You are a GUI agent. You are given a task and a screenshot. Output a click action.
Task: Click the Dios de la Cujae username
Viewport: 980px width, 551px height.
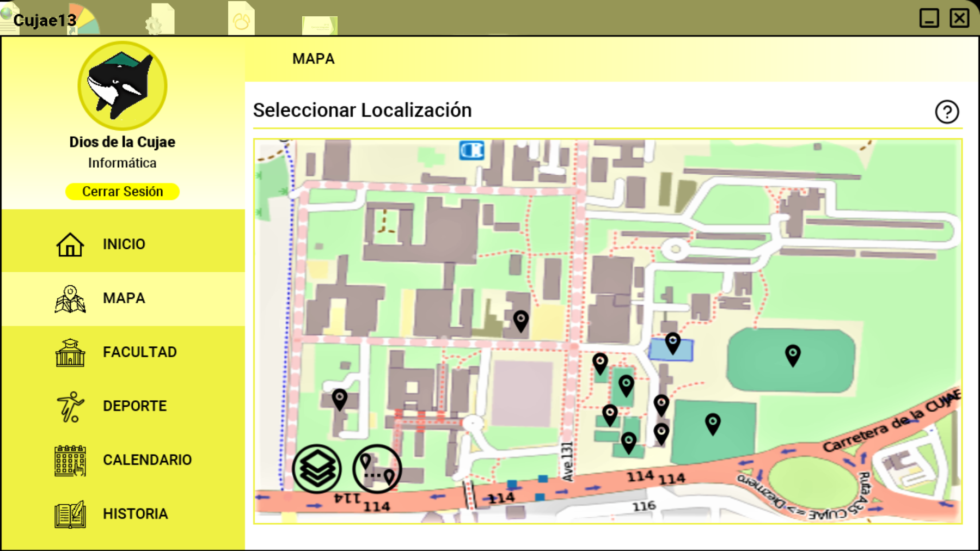(x=122, y=142)
